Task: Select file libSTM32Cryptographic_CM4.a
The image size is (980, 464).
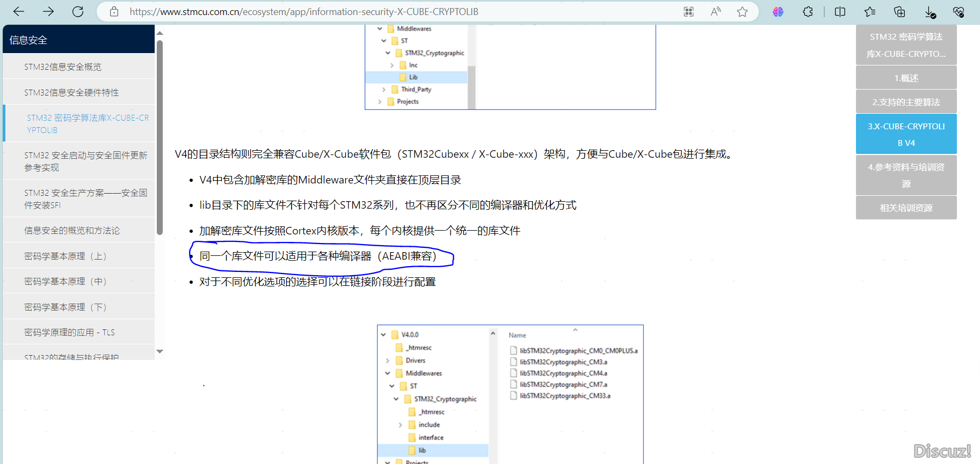Action: click(559, 373)
